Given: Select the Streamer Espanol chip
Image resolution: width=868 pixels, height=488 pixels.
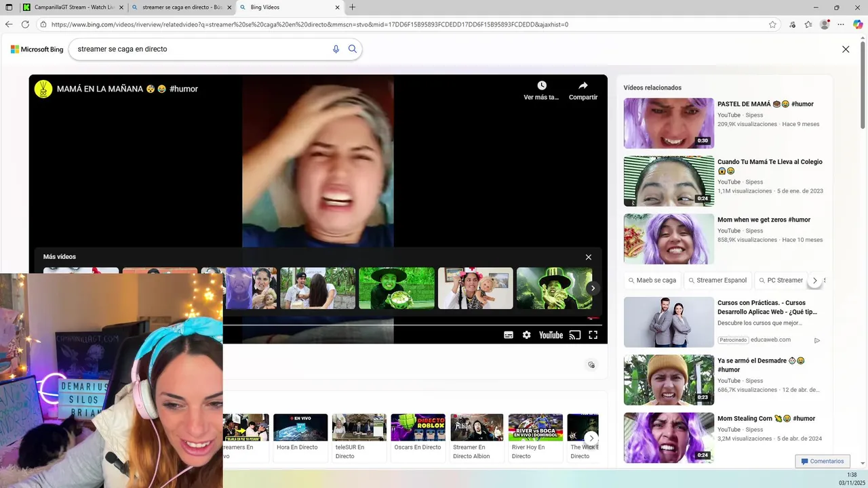Looking at the screenshot, I should (x=717, y=280).
